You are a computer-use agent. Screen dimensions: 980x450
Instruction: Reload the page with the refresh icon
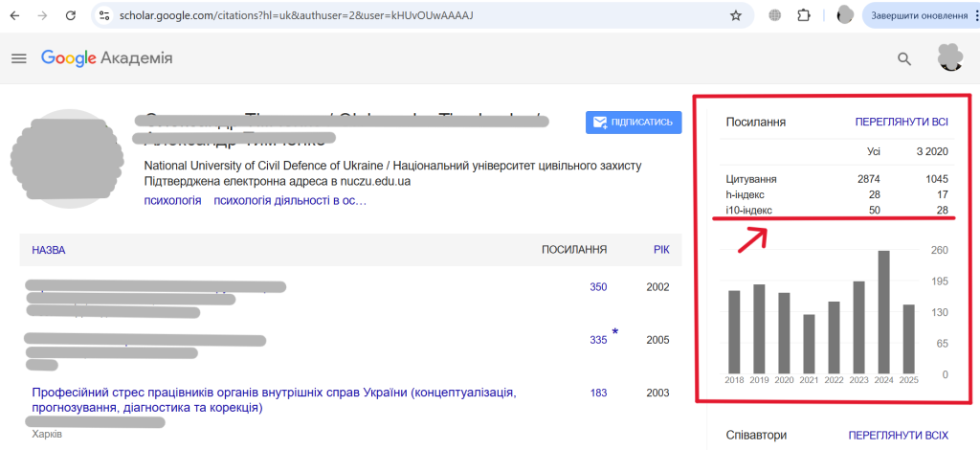[x=71, y=15]
